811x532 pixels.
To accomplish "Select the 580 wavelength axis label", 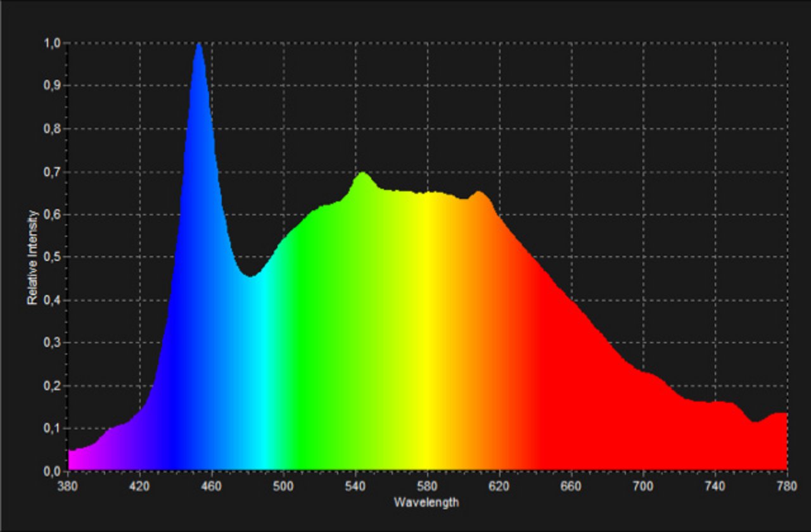I will pyautogui.click(x=428, y=486).
